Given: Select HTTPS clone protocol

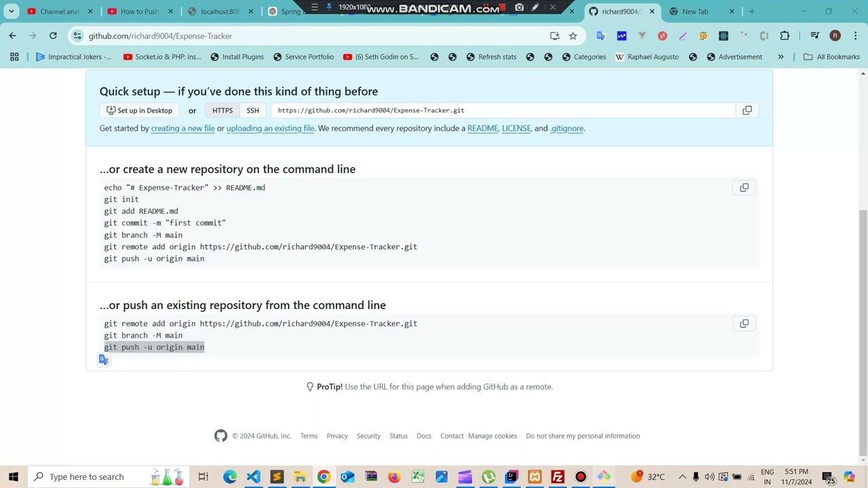Looking at the screenshot, I should point(222,110).
